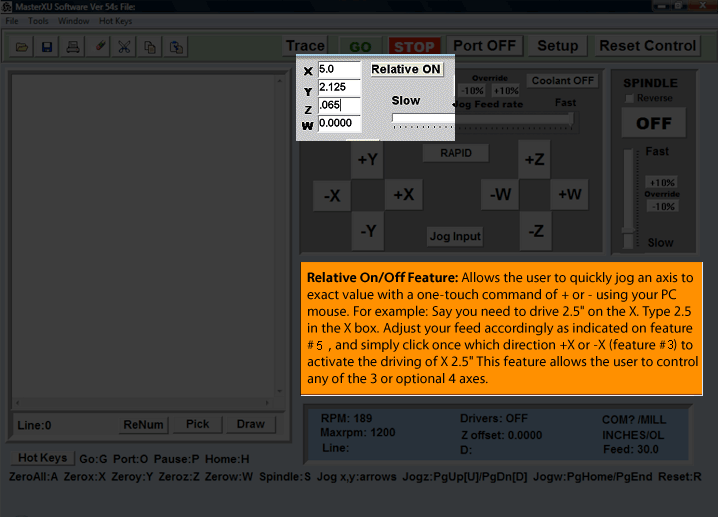Click the save floppy disk icon

pyautogui.click(x=47, y=47)
